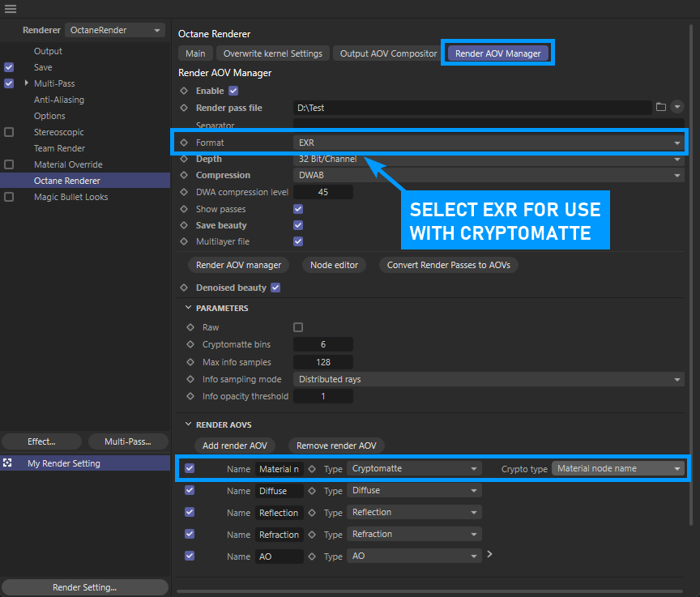
Task: Switch to Overwrite kernel Settings tab
Action: [x=273, y=53]
